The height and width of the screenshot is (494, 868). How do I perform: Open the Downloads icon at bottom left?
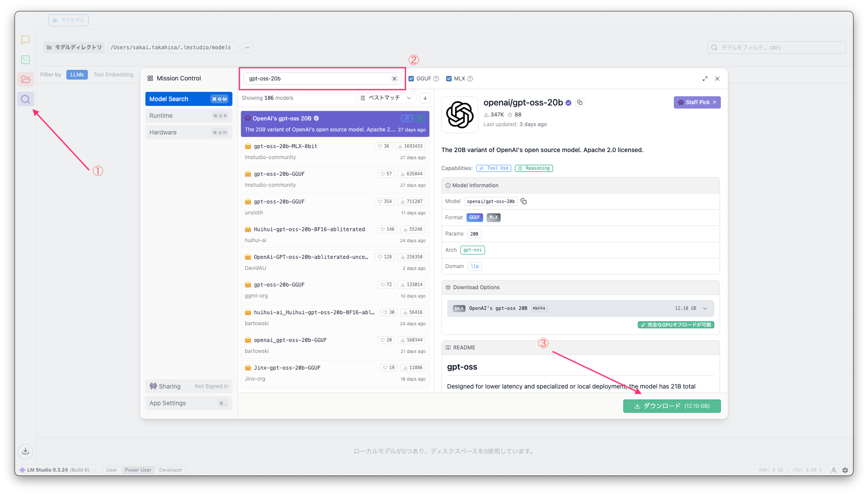pyautogui.click(x=25, y=451)
